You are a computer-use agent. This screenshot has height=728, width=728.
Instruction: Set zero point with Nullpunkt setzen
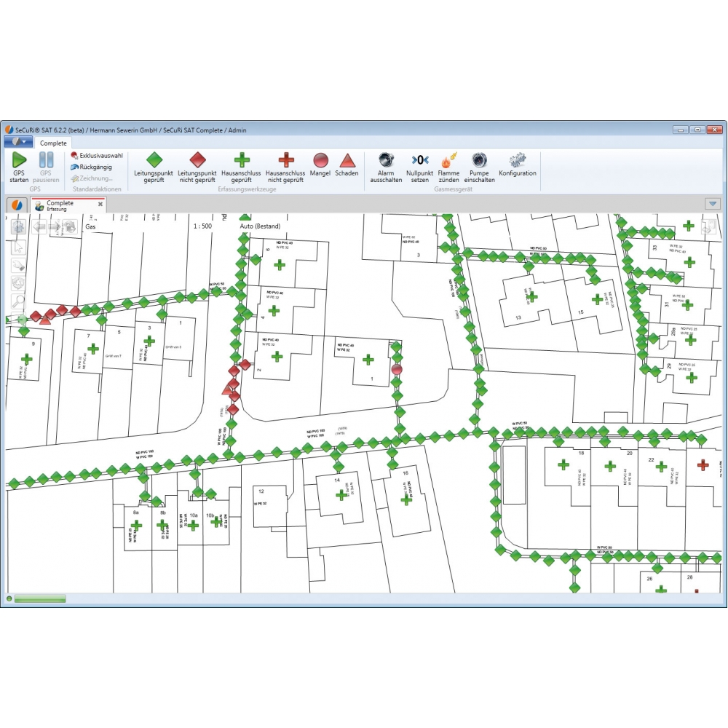[420, 167]
